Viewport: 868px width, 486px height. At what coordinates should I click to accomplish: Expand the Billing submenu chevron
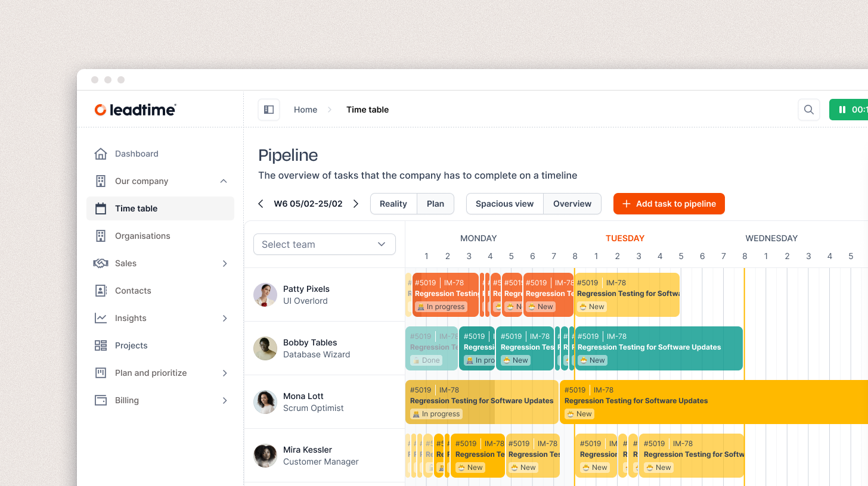point(225,400)
